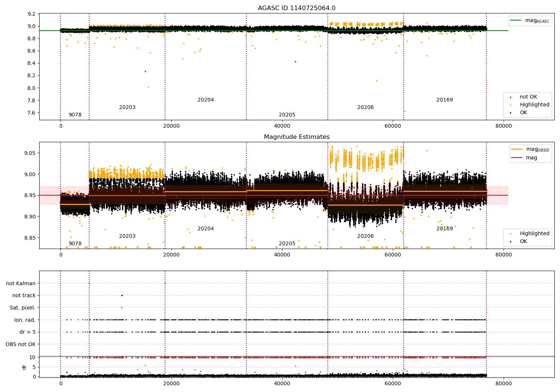
Task: Click obsid label 20206 in top plot
Action: (365, 108)
